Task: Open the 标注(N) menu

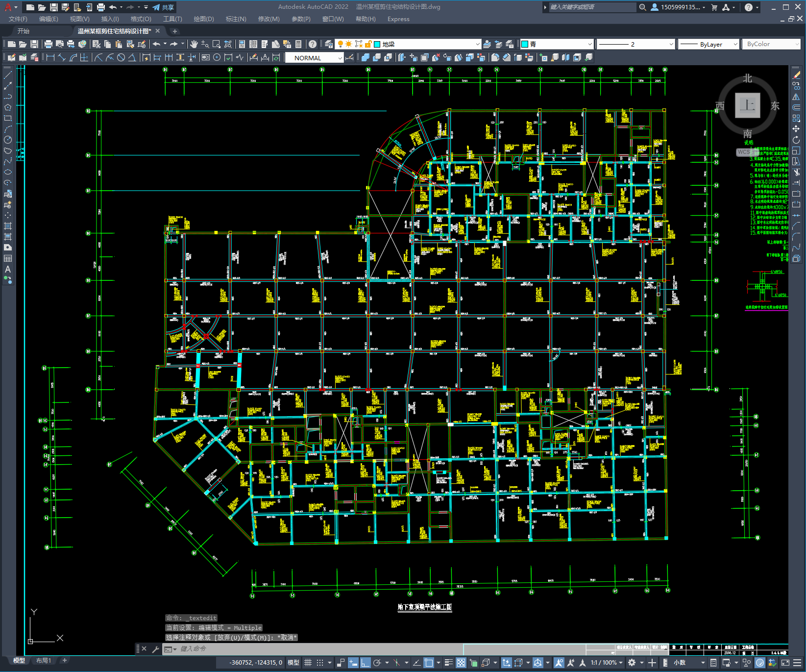Action: [236, 19]
